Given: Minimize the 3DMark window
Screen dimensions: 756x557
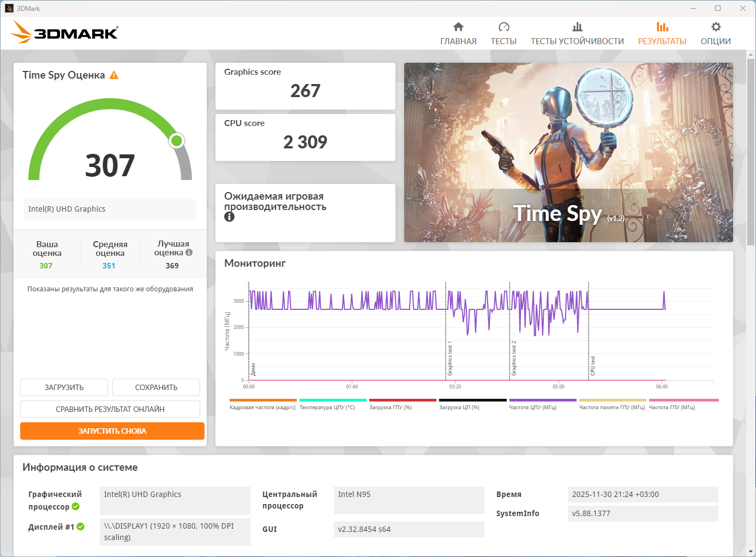Looking at the screenshot, I should 693,8.
